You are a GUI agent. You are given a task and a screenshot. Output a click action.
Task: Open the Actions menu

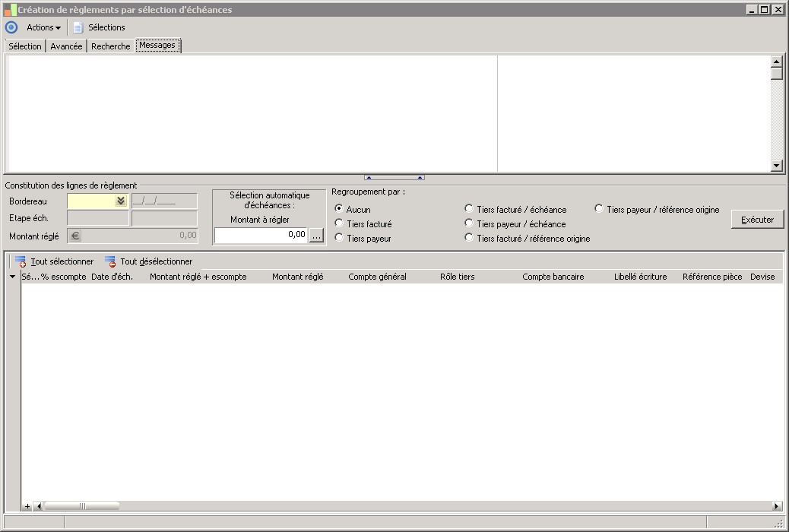tap(43, 27)
